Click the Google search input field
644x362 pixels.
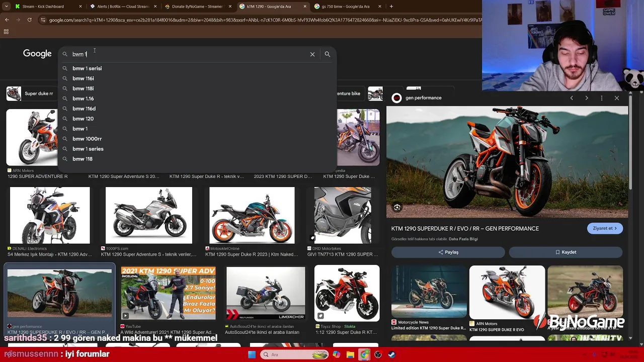pyautogui.click(x=189, y=54)
